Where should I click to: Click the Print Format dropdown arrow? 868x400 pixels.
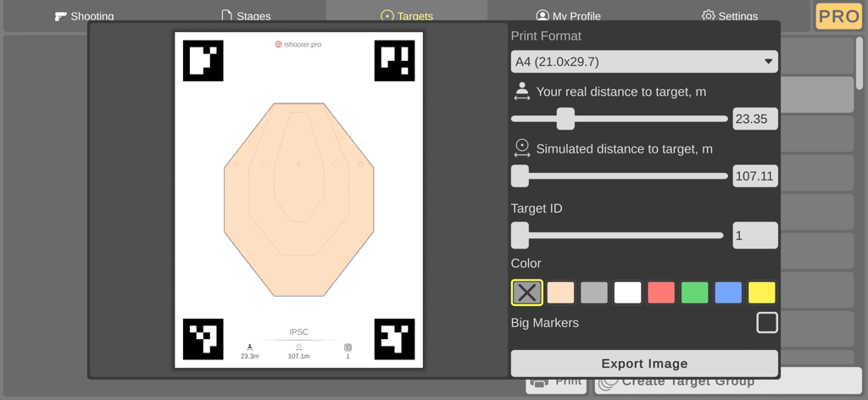click(768, 61)
